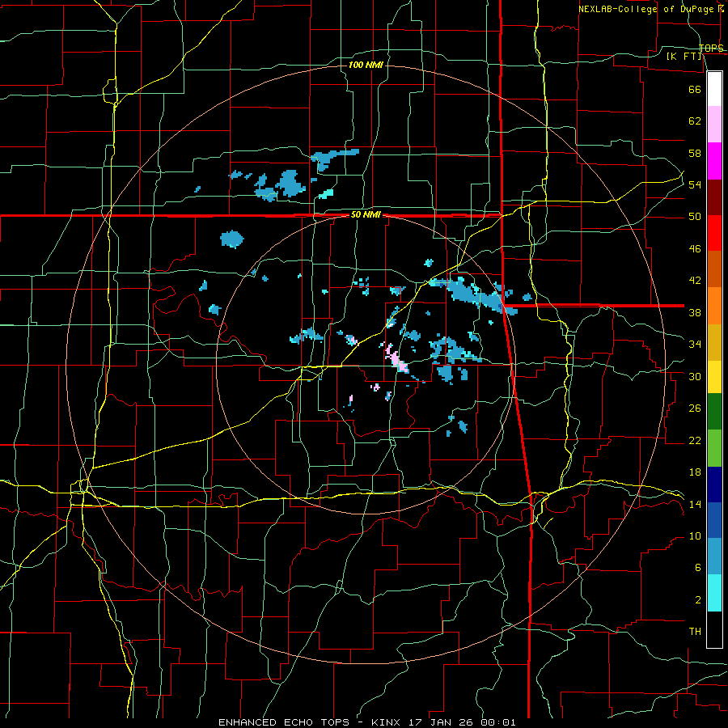This screenshot has height=728, width=728.
Task: Select the dark red (maroon) legend swatch
Action: [x=714, y=197]
